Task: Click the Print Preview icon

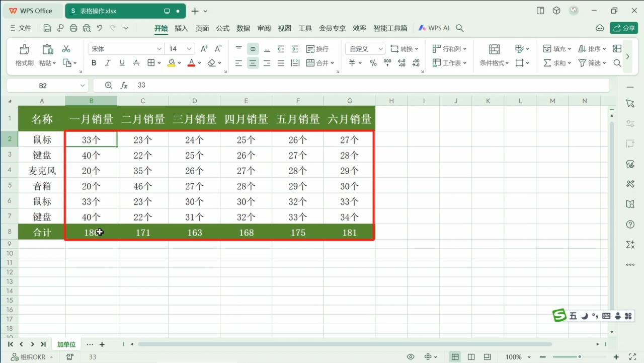Action: tap(87, 28)
